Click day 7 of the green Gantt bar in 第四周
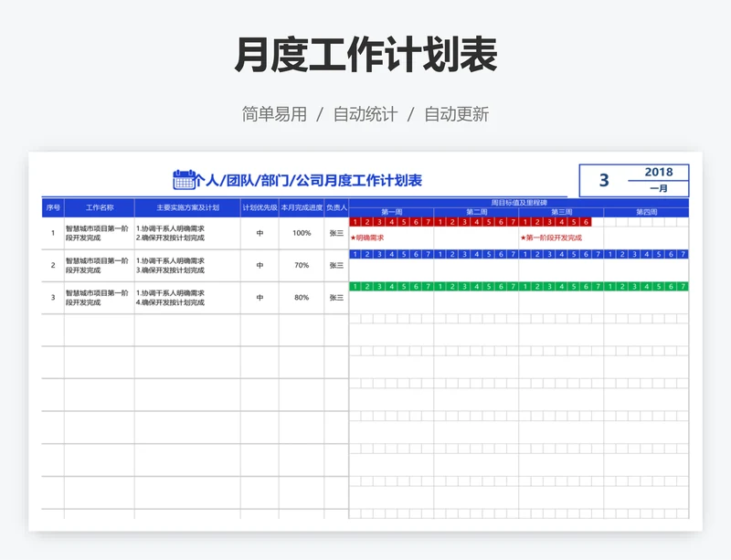 coord(683,286)
